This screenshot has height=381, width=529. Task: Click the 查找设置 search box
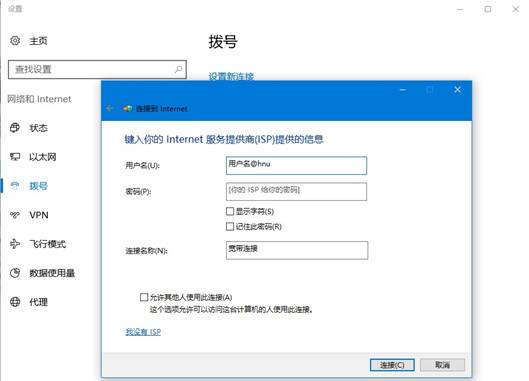97,70
